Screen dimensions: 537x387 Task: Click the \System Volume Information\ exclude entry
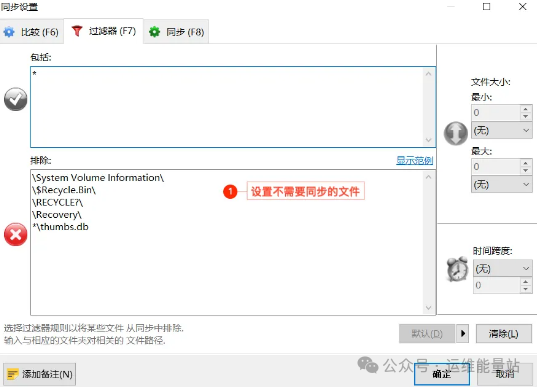pyautogui.click(x=98, y=178)
